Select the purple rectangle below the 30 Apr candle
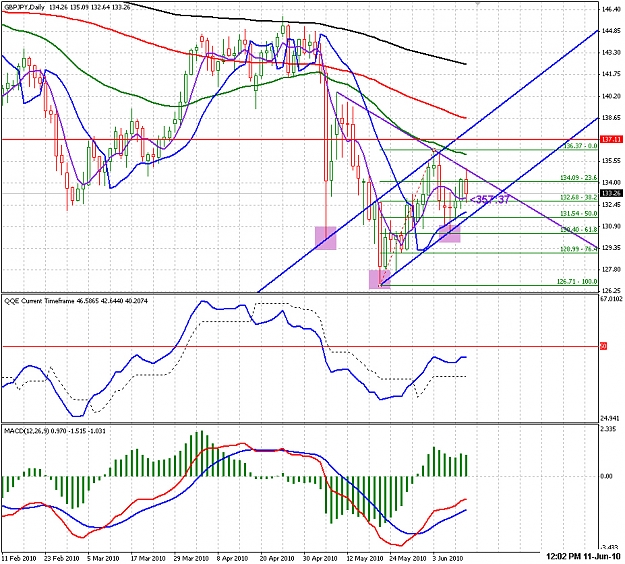The height and width of the screenshot is (564, 625). tap(326, 238)
